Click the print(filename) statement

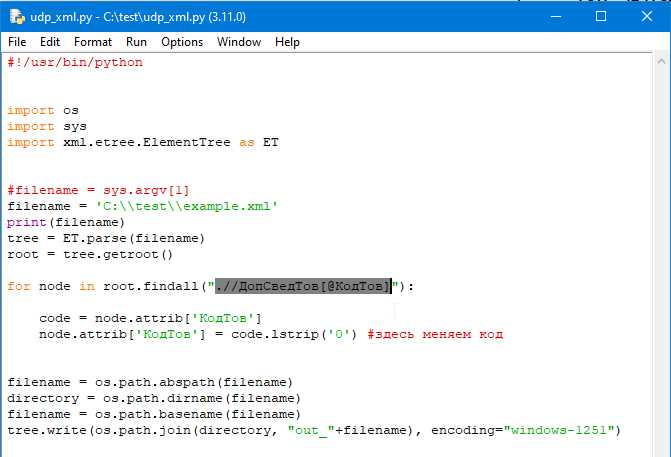(66, 222)
